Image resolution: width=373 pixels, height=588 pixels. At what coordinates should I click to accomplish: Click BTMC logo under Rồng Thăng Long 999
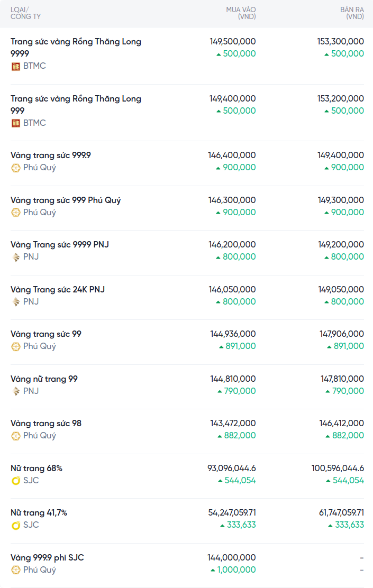tap(16, 123)
